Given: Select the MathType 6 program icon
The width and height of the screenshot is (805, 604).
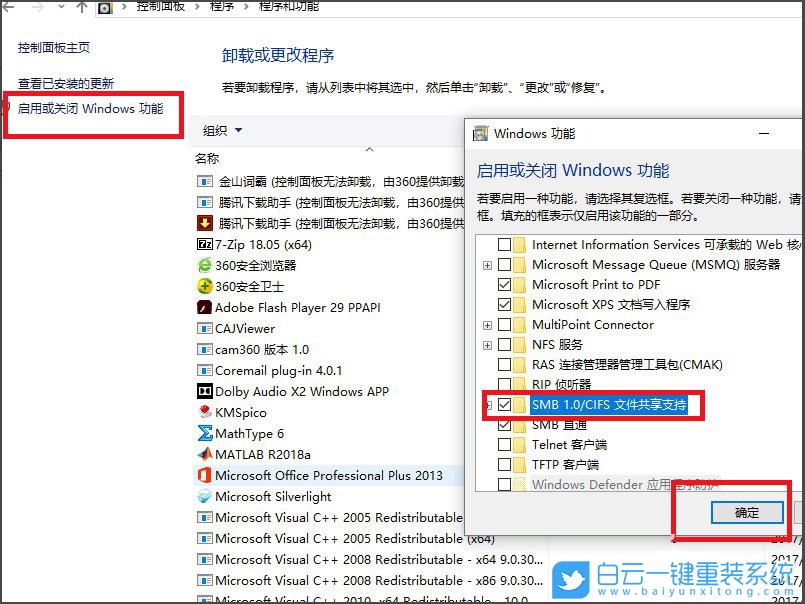Looking at the screenshot, I should (x=205, y=434).
